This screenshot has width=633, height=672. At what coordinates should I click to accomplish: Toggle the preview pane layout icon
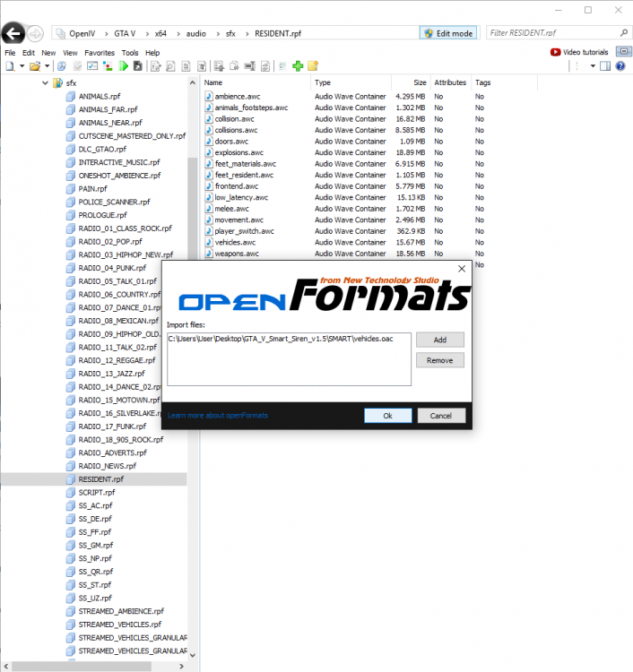(605, 66)
